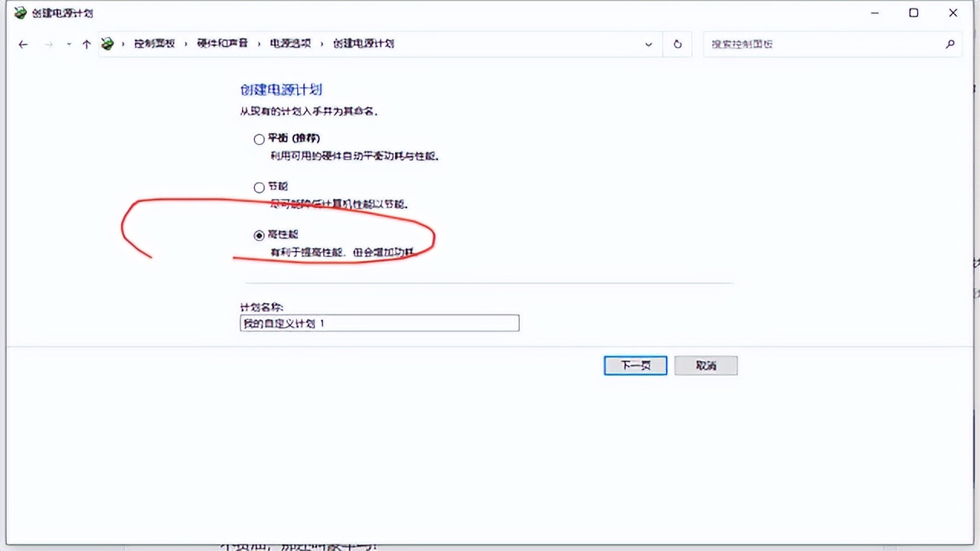Click the small icon on the right window edge

(974, 264)
